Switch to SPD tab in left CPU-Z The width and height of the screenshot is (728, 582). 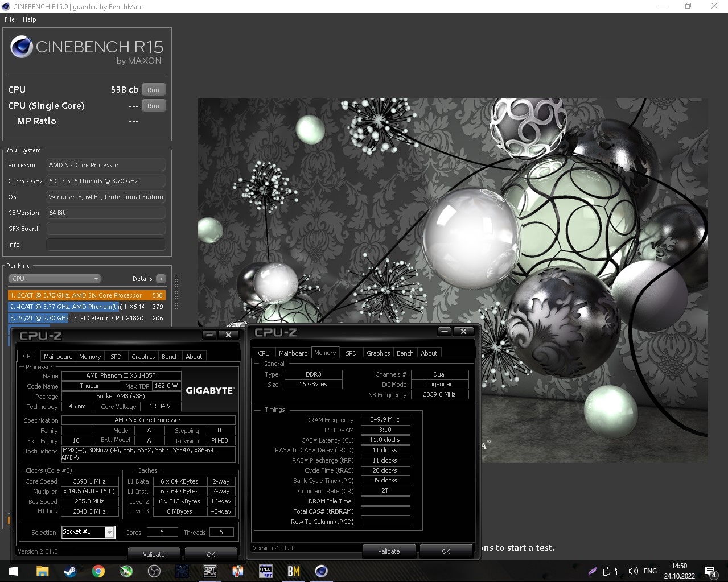pyautogui.click(x=116, y=357)
